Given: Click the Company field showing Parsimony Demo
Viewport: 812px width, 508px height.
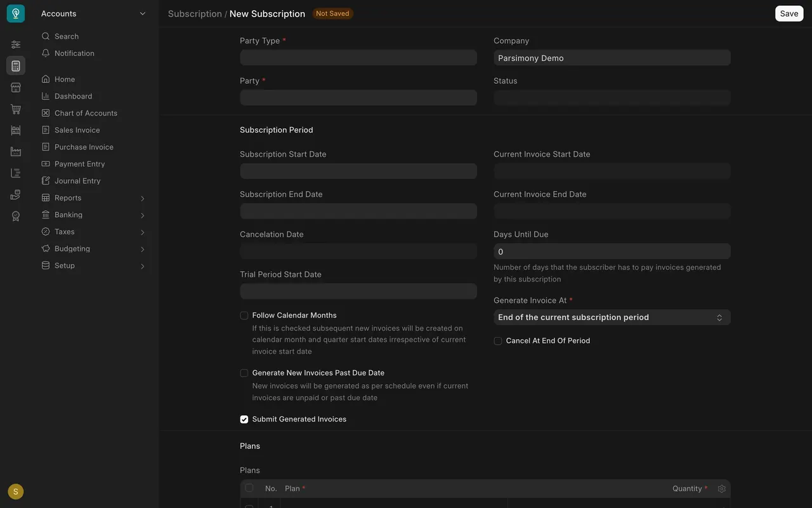Looking at the screenshot, I should click(612, 58).
